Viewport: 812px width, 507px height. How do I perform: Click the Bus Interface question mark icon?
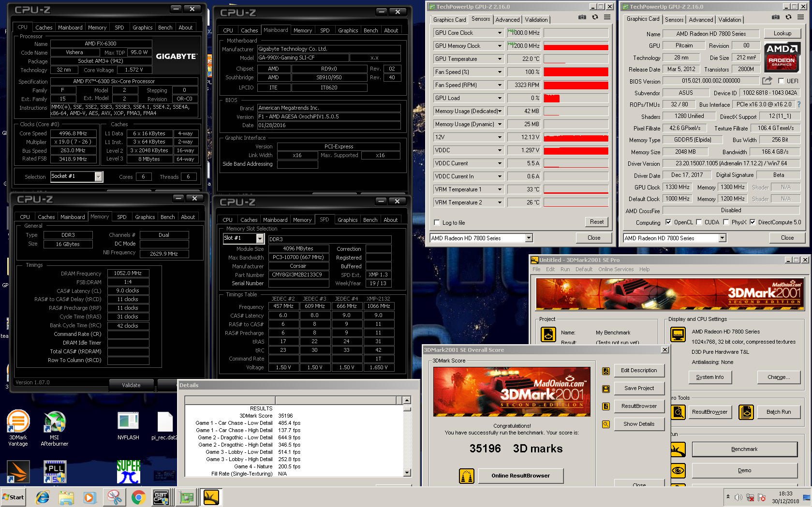[798, 104]
